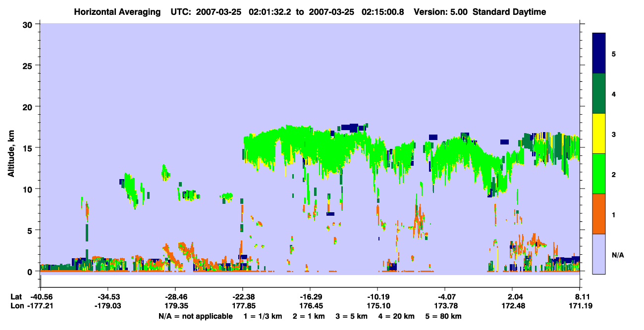Screen dimensions: 644x330
Task: Click the colorbar label '2'
Action: point(614,175)
